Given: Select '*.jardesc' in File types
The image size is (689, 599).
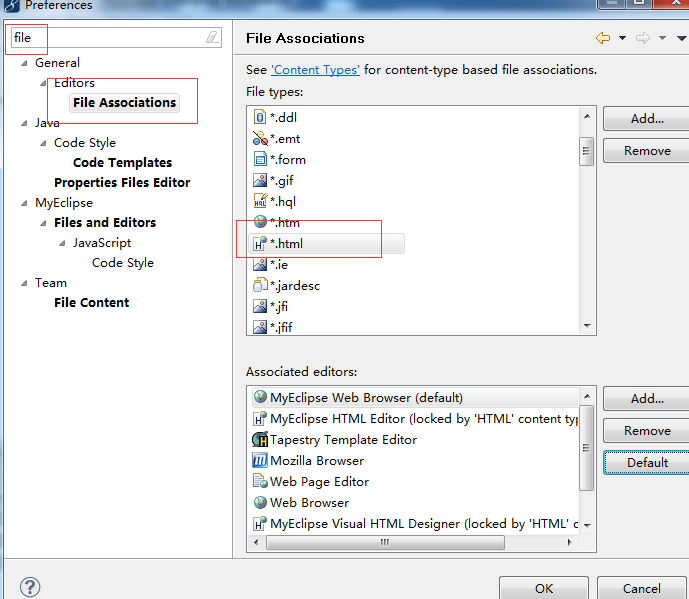Looking at the screenshot, I should coord(295,285).
